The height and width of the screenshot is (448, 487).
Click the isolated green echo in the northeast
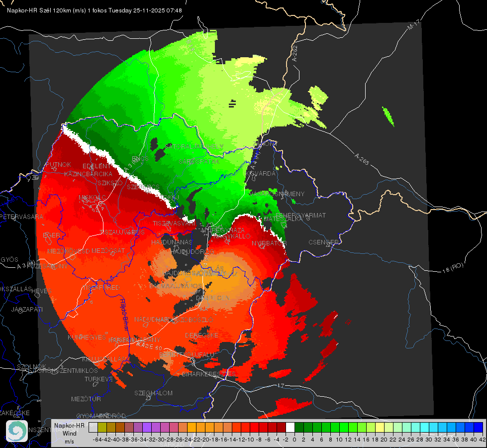(x=388, y=116)
